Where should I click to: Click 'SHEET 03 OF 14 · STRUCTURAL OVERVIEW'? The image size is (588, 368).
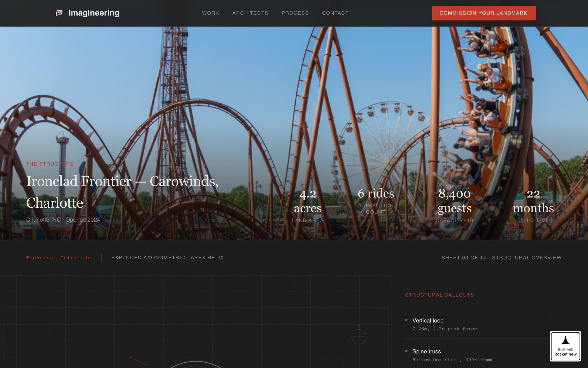(x=501, y=258)
